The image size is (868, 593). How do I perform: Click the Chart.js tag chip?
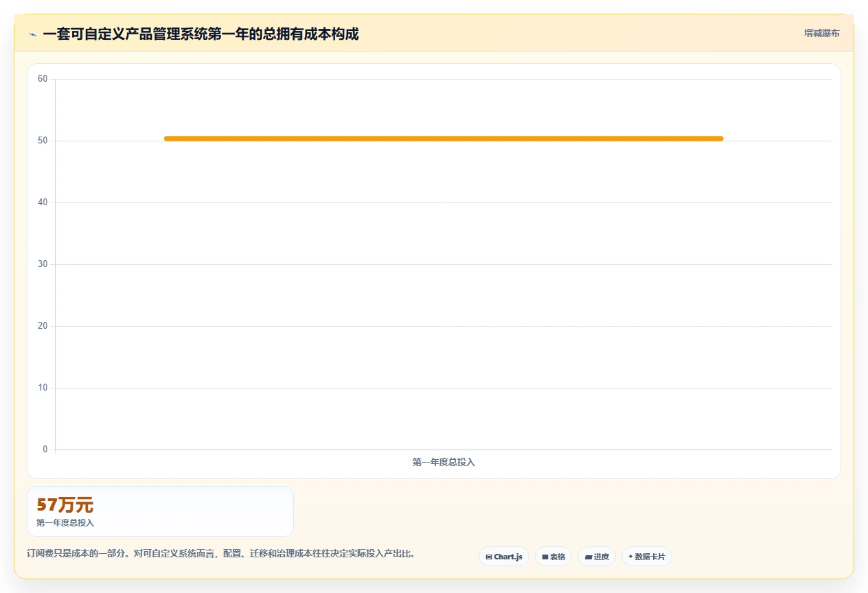(x=503, y=557)
